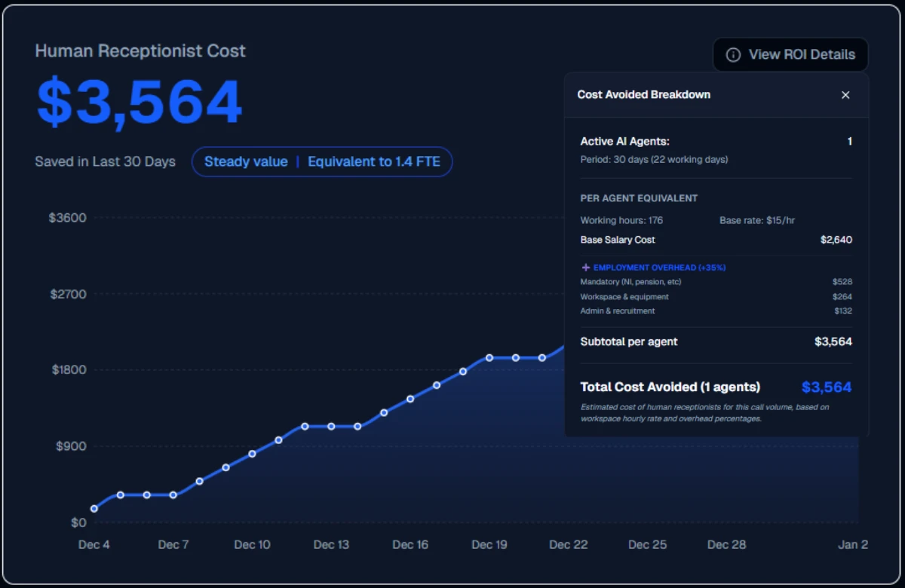Click the large $3,564 headline amount
The width and height of the screenshot is (905, 588).
pyautogui.click(x=140, y=103)
